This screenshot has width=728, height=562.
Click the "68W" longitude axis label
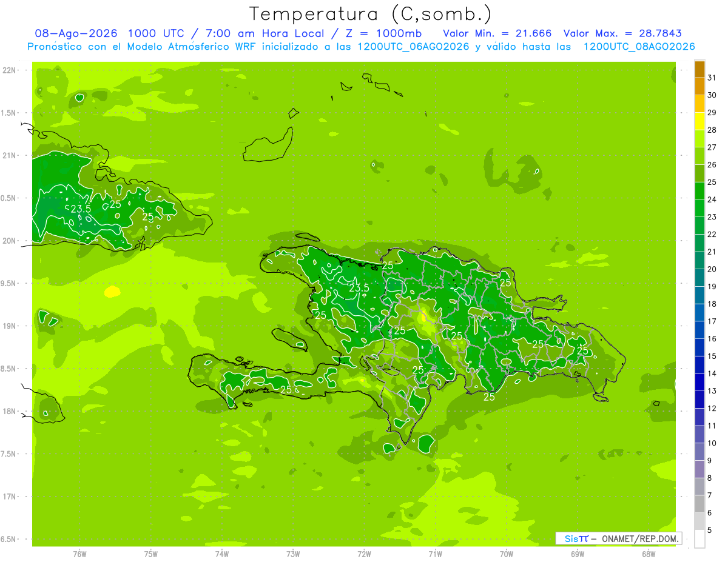click(x=649, y=554)
